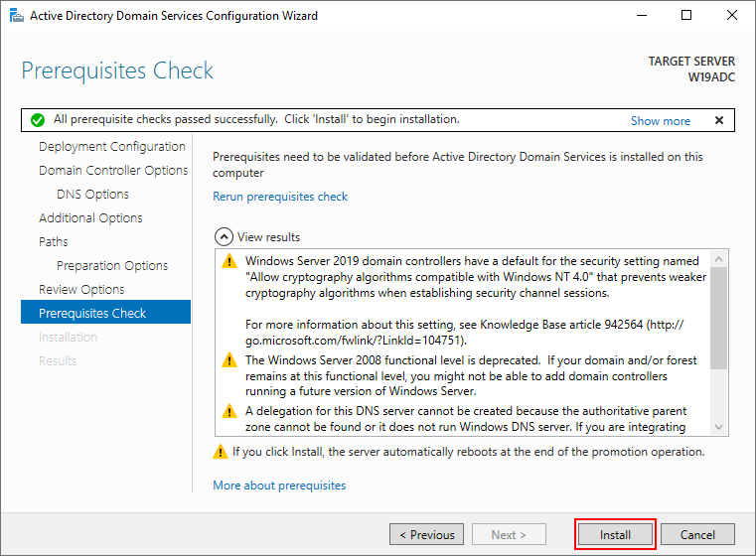Click the W19ADC target server name

[711, 77]
